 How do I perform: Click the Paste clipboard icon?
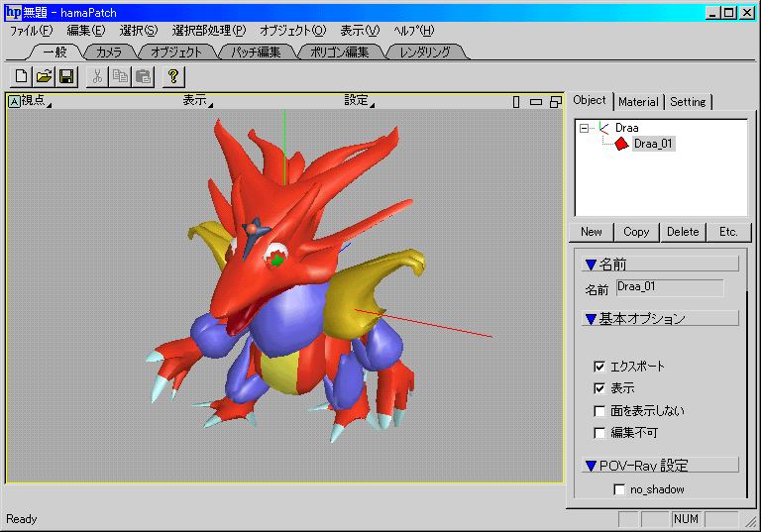coord(143,76)
